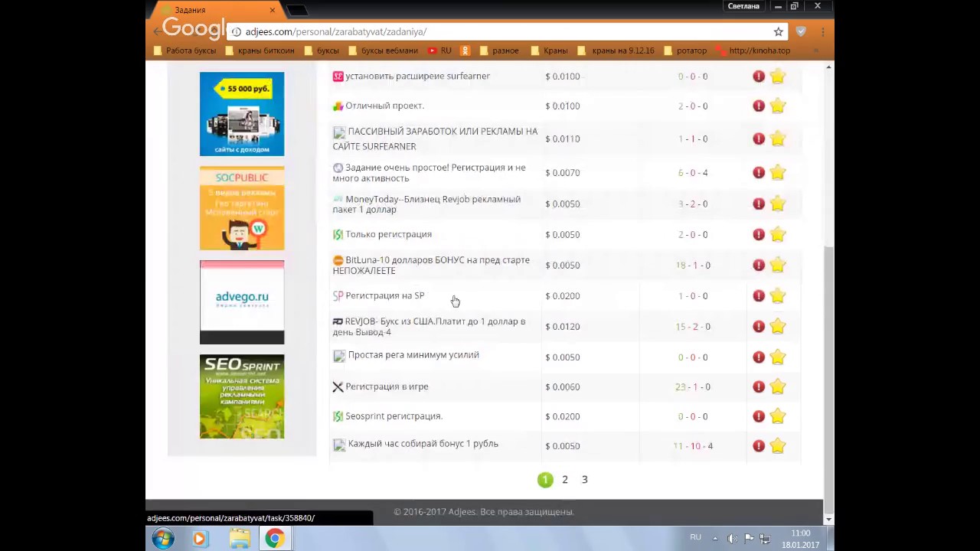Open 'Seosprint регистрация.' task link
This screenshot has height=551, width=980.
(394, 416)
